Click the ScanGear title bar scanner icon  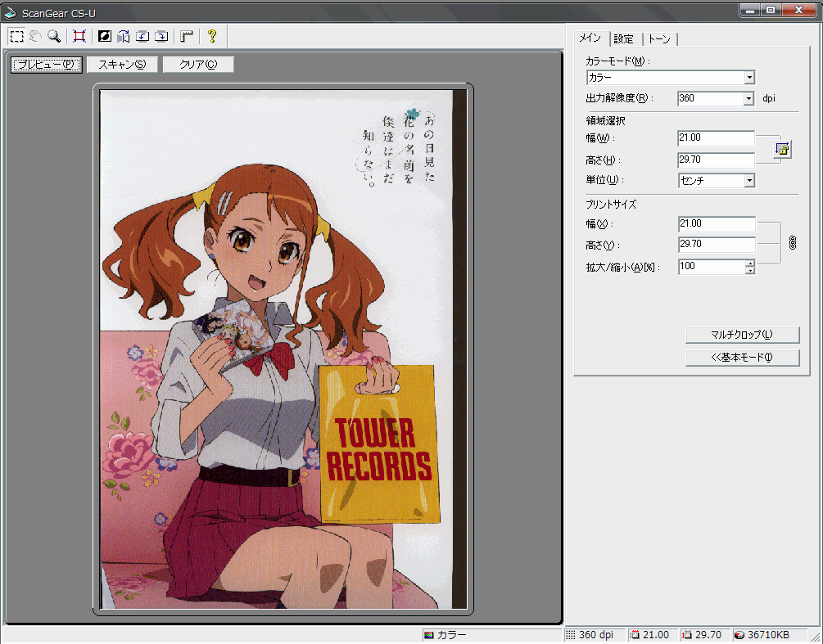click(11, 12)
